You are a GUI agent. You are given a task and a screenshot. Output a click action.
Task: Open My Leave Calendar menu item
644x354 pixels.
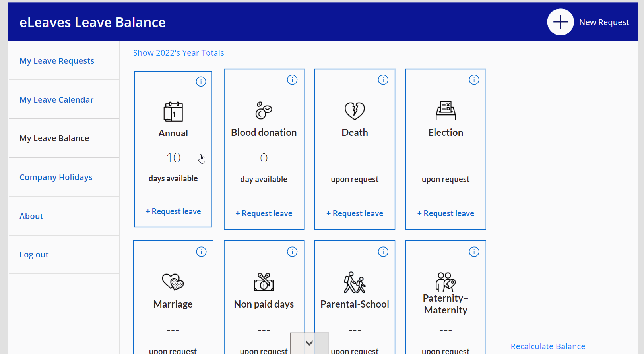(x=56, y=100)
